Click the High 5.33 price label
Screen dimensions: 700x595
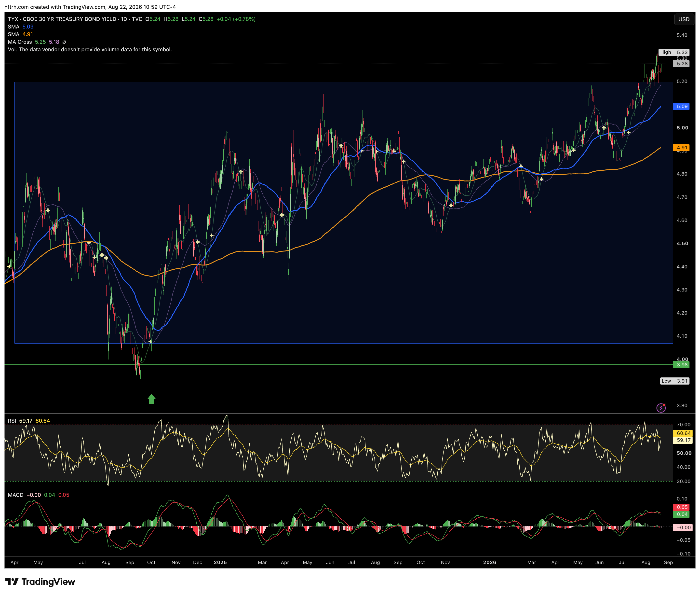(x=674, y=52)
